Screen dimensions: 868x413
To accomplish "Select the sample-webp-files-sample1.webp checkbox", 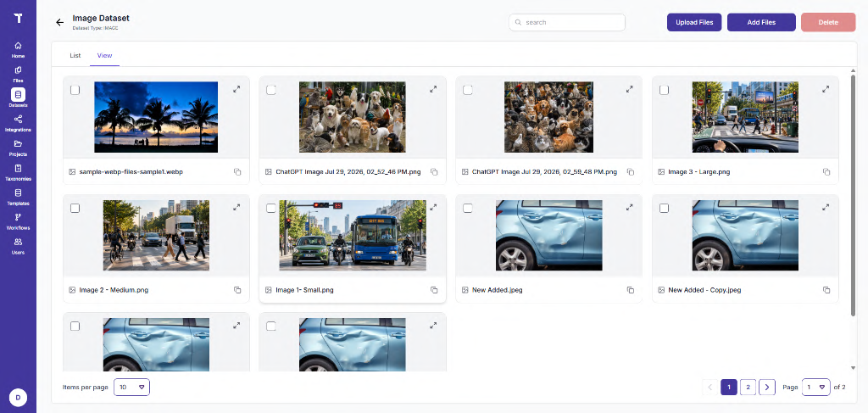I will click(75, 90).
